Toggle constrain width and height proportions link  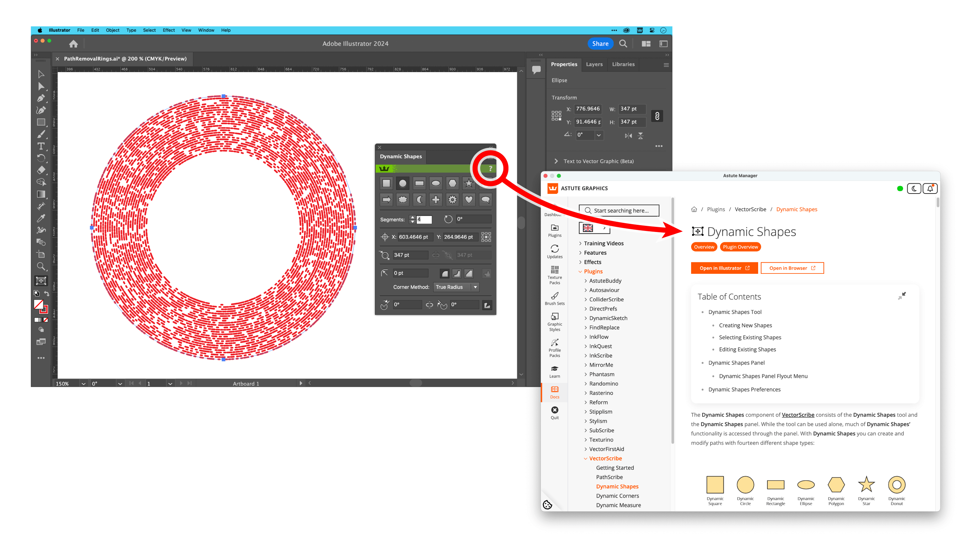[x=657, y=116]
